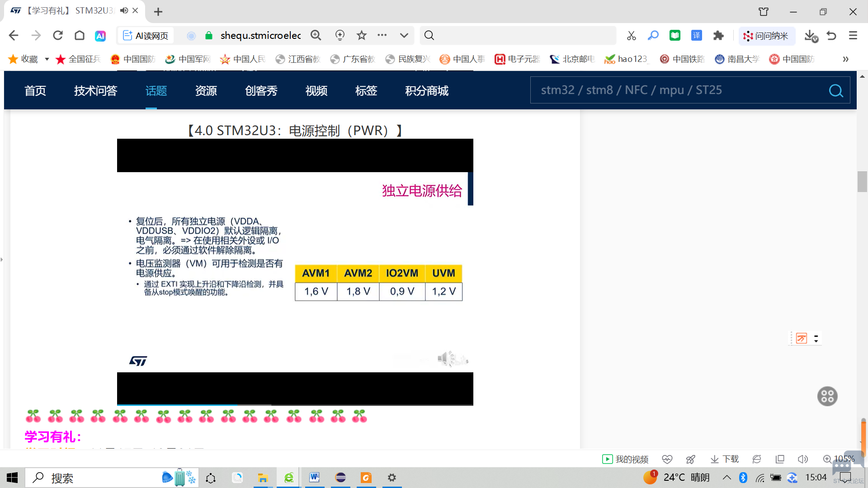Expand the bookmarks overflow chevron
This screenshot has height=488, width=868.
pyautogui.click(x=845, y=59)
